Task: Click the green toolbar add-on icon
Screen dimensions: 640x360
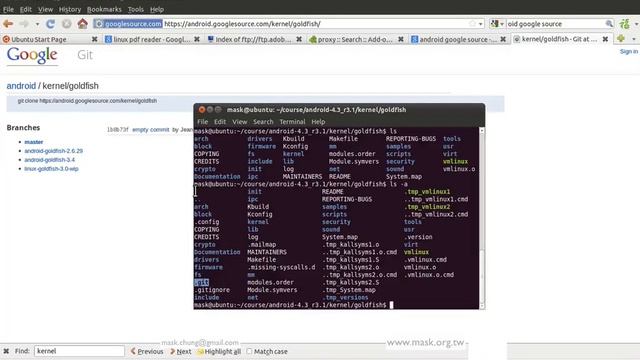Action: coord(624,24)
